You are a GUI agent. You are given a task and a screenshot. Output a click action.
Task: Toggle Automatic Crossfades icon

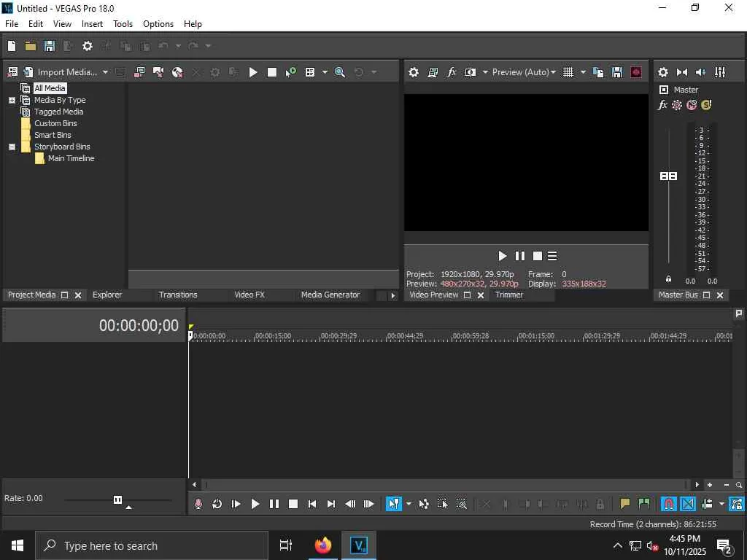click(x=687, y=504)
